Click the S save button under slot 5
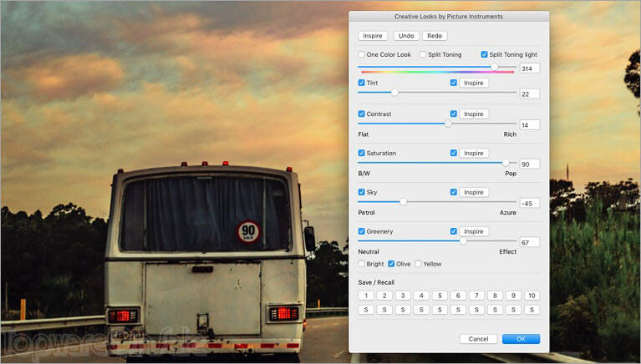 pos(440,310)
